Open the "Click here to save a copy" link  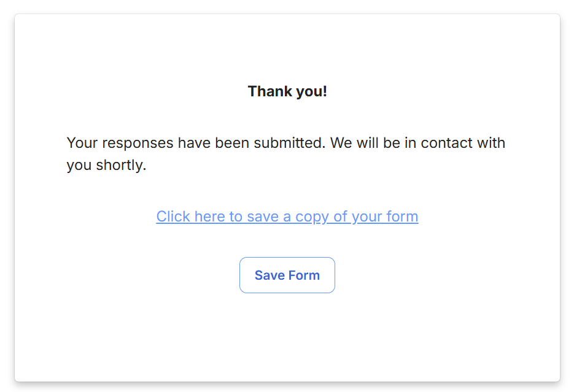tap(287, 217)
